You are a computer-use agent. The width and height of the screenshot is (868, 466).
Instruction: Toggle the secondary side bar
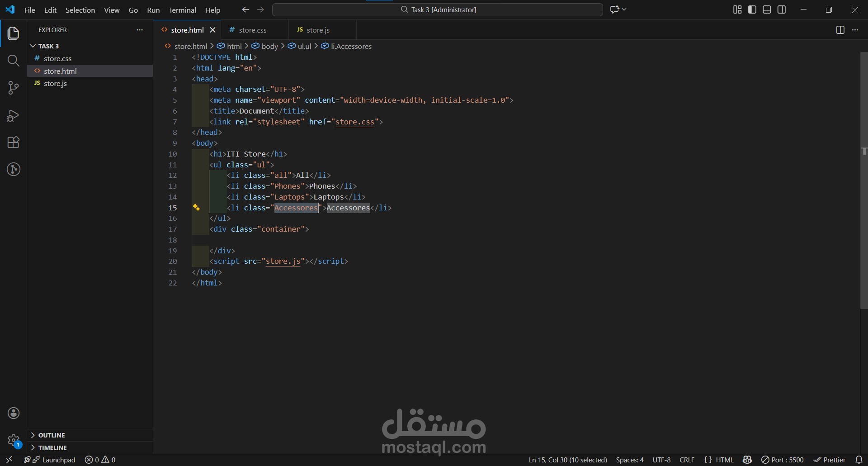782,10
